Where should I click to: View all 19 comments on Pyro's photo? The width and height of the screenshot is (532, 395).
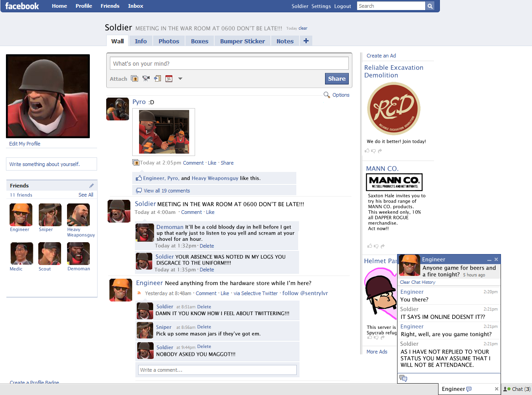pos(166,191)
